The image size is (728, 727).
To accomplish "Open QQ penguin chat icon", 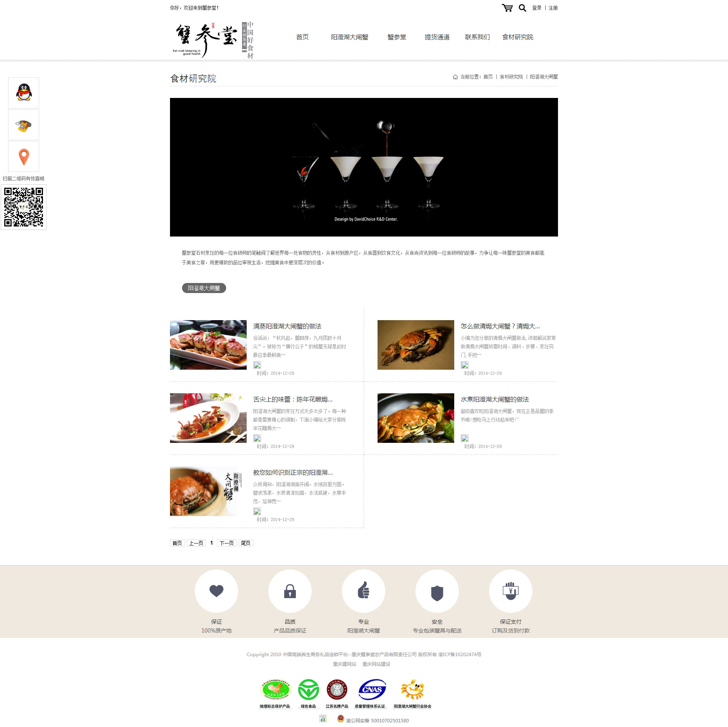I will coord(24,93).
